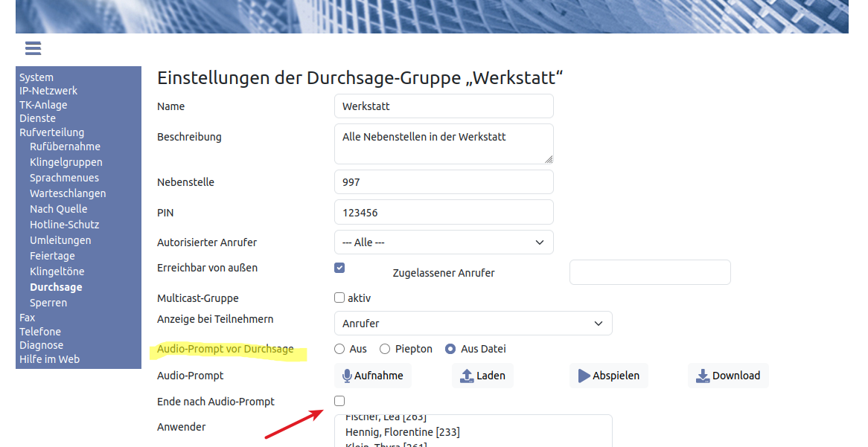This screenshot has width=868, height=447.
Task: Click the microphone Aufnahme icon
Action: tap(347, 376)
